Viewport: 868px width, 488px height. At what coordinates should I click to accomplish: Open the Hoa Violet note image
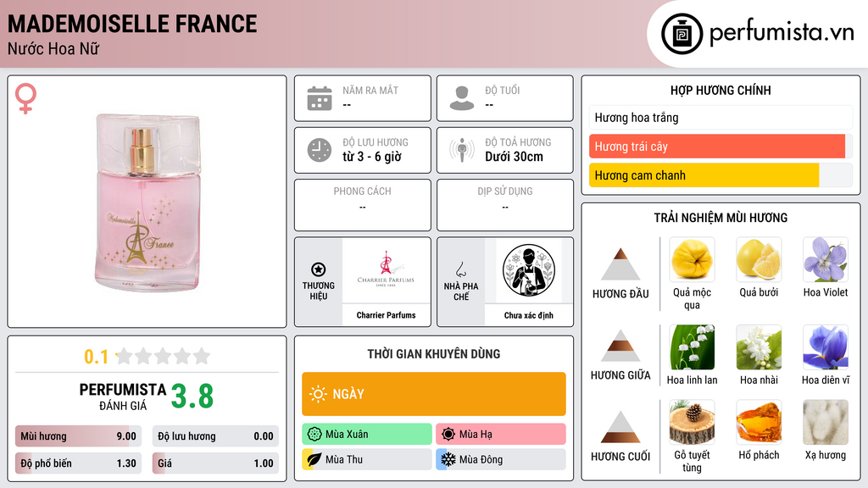[826, 259]
